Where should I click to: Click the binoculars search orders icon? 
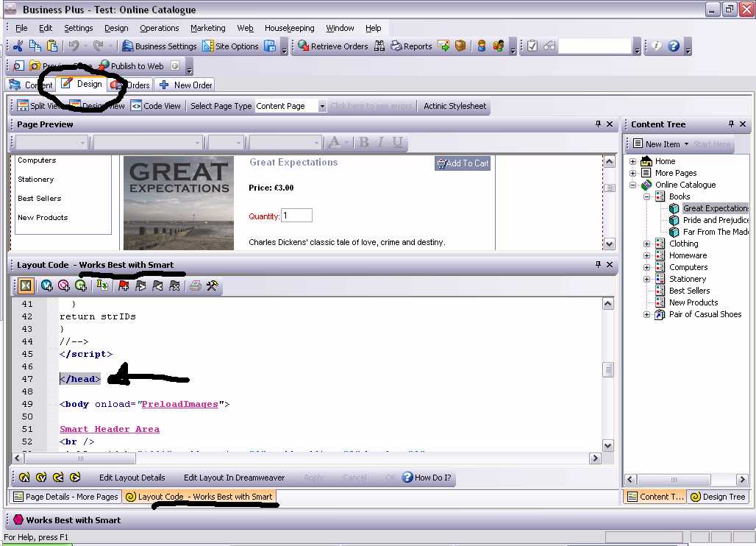(x=379, y=46)
